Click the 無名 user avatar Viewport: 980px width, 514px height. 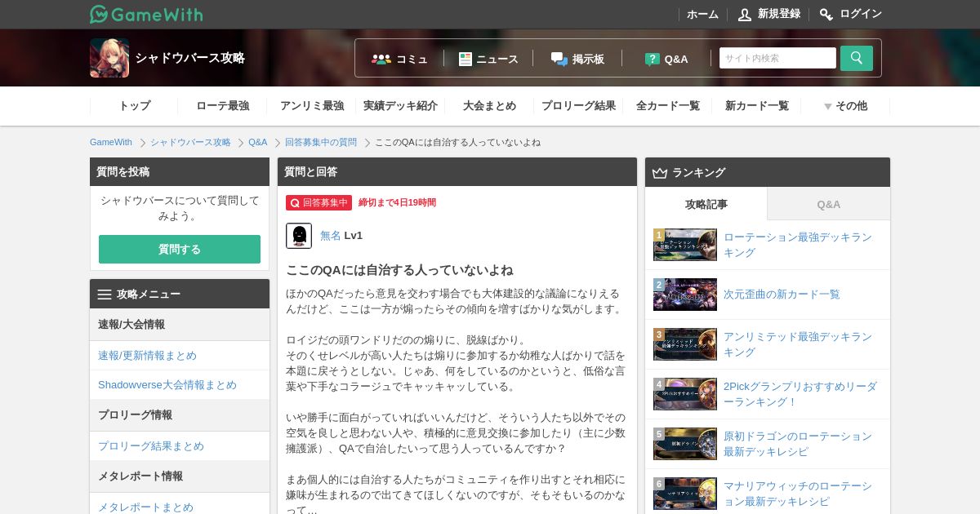click(x=299, y=236)
